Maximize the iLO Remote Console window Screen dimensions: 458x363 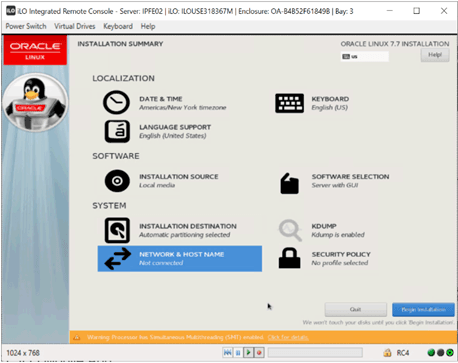click(416, 11)
